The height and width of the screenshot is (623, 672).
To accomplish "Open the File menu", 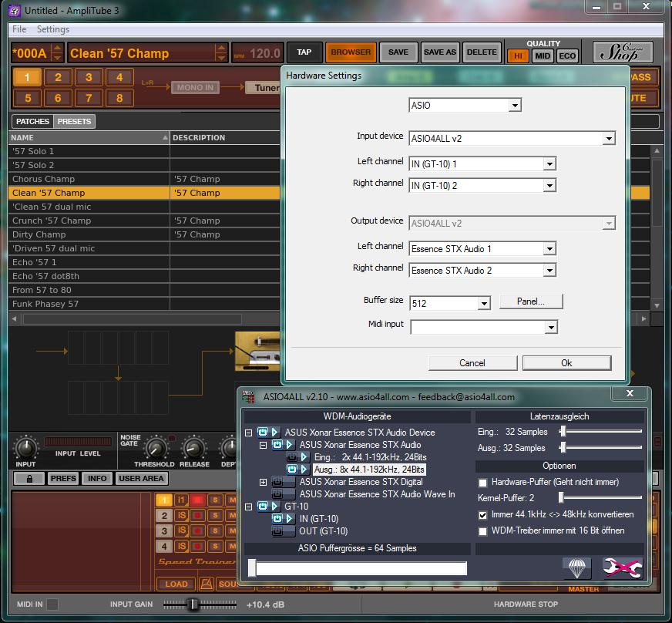I will (x=19, y=29).
